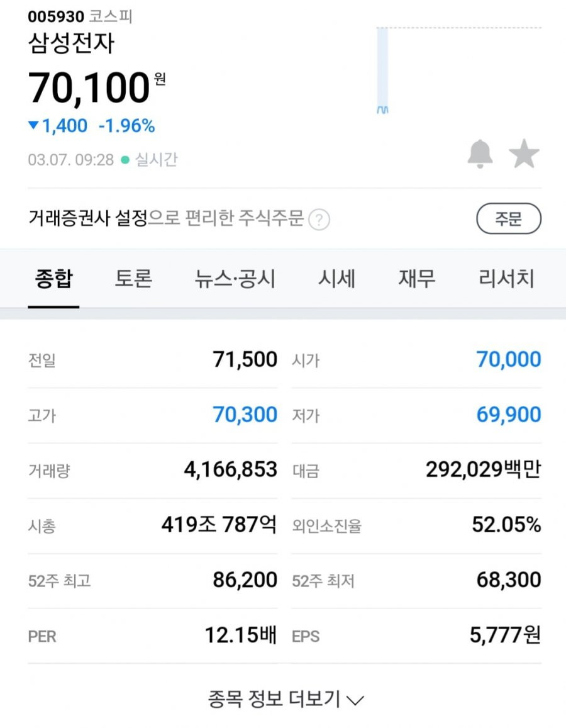This screenshot has height=728, width=566.
Task: Select the 종합 tab
Action: 54,279
